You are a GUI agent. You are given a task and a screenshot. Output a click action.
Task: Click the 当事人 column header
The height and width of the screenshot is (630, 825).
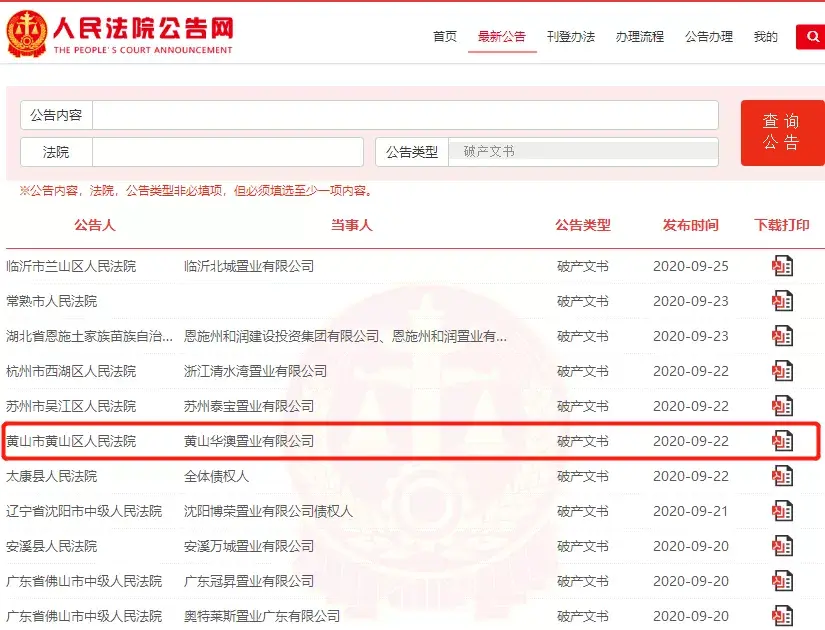[351, 225]
